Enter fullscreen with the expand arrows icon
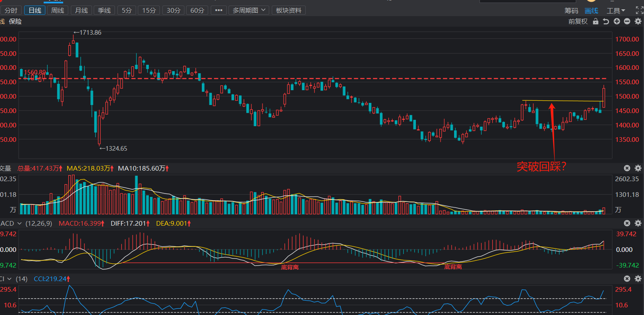The height and width of the screenshot is (315, 644). (x=639, y=10)
